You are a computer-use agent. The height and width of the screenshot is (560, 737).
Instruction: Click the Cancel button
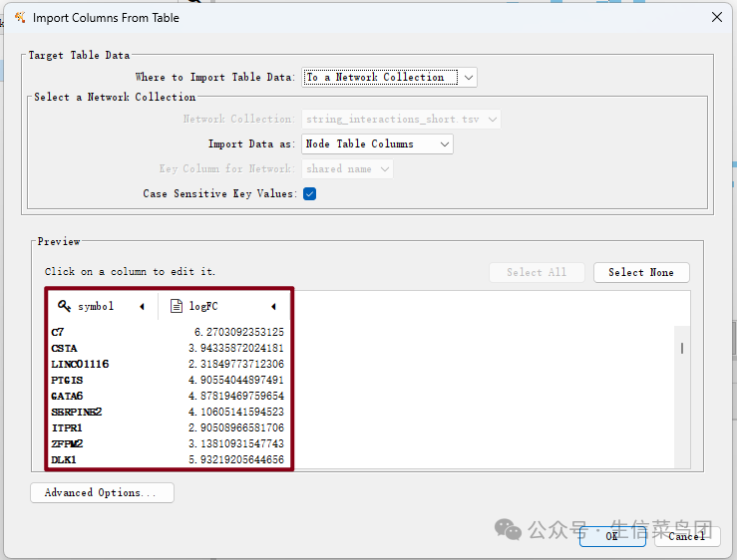[687, 536]
